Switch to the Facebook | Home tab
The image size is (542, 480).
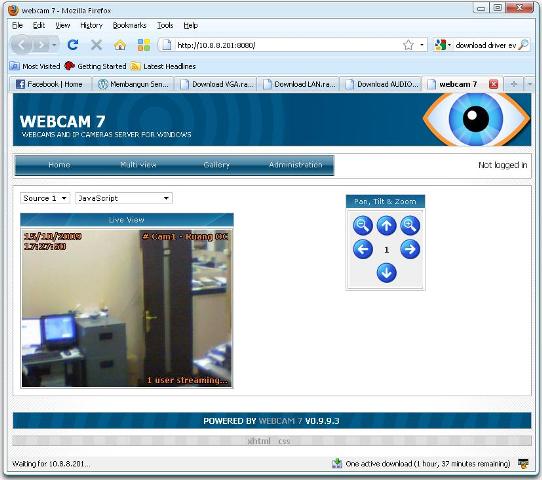point(50,84)
